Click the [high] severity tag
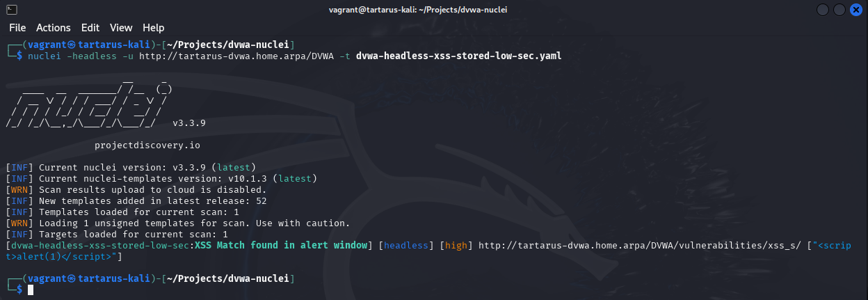 456,246
